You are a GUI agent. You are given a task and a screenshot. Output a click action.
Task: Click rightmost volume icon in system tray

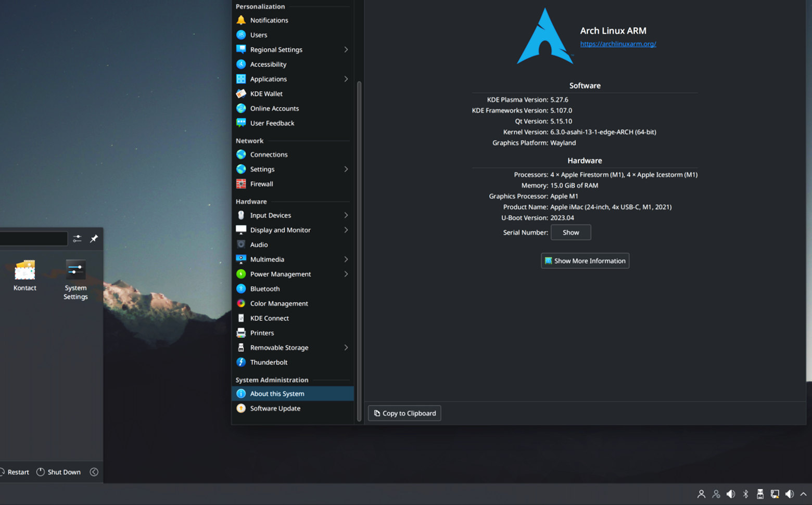pyautogui.click(x=790, y=494)
